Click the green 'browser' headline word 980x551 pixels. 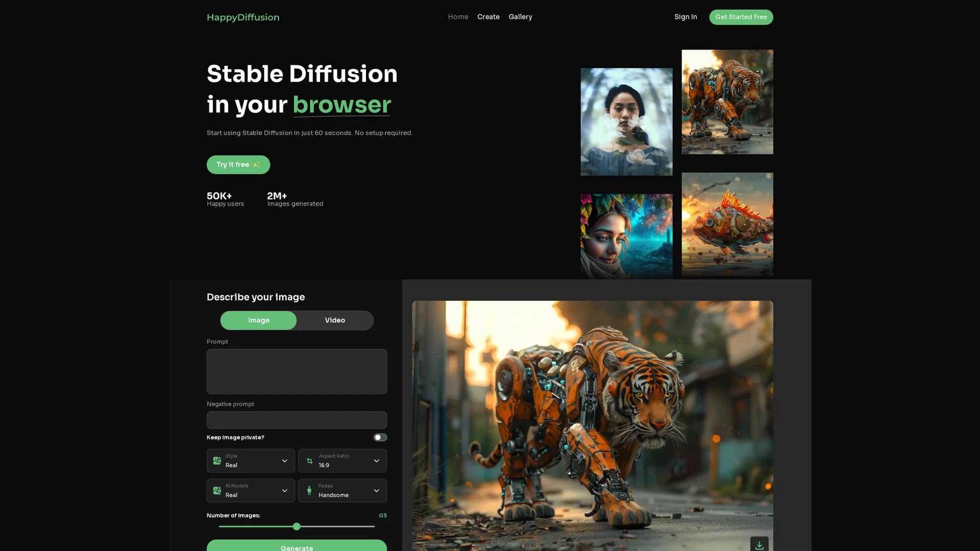pyautogui.click(x=341, y=105)
